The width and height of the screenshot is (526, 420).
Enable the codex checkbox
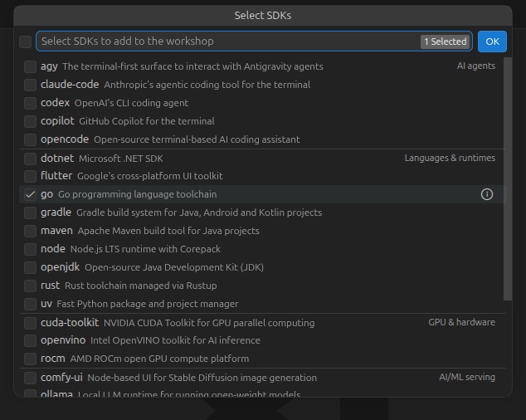coord(30,103)
